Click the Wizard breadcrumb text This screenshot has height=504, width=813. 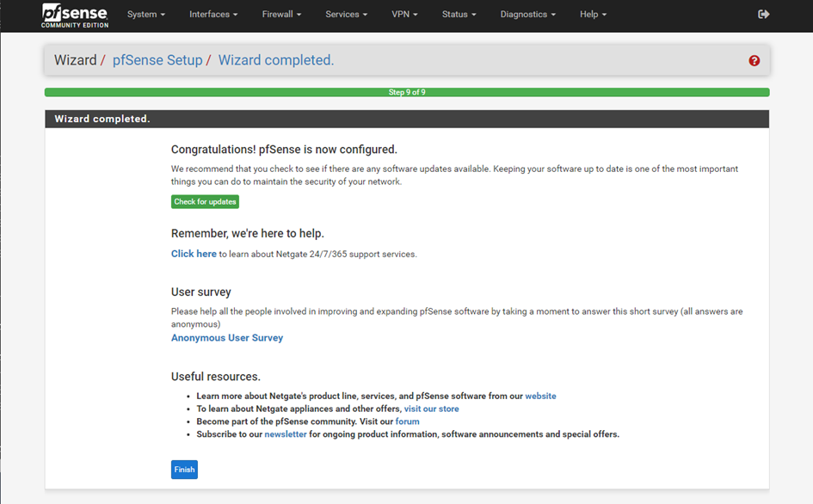click(x=76, y=60)
